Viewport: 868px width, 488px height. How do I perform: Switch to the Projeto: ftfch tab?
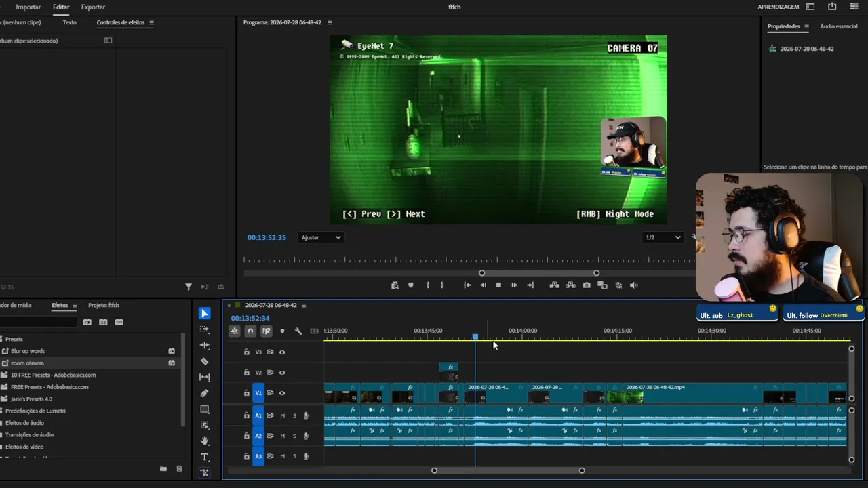[103, 306]
